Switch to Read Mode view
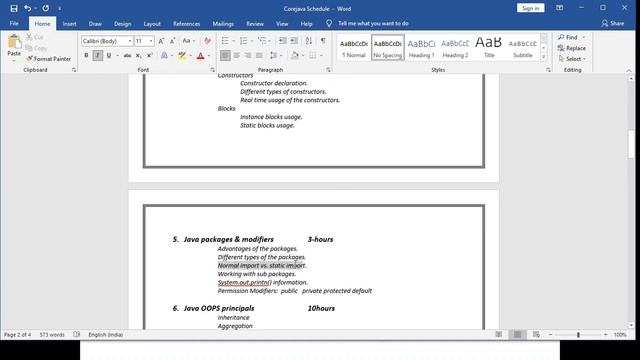Viewport: 640px width, 360px height. (x=499, y=335)
